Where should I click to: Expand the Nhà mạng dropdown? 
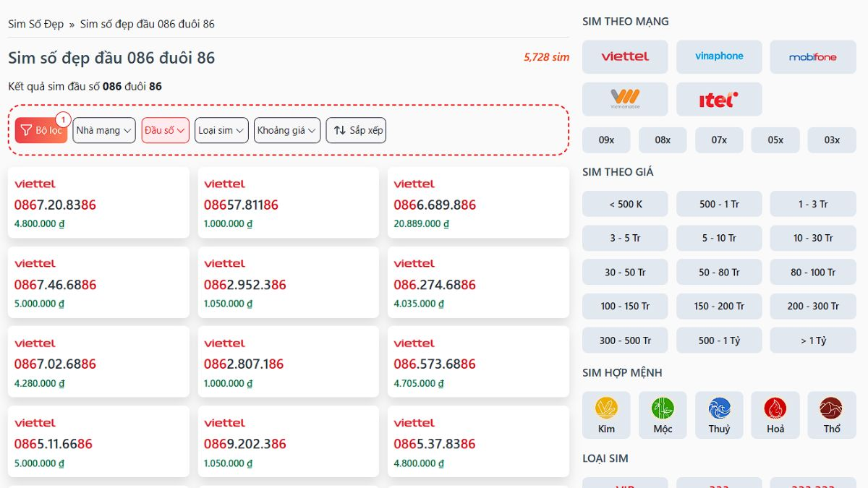point(104,130)
